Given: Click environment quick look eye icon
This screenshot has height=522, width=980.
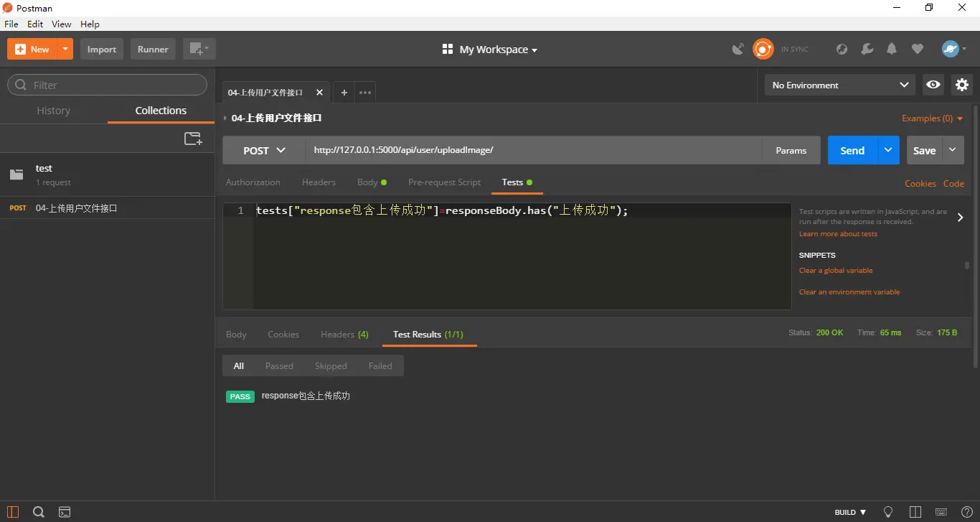Looking at the screenshot, I should pos(933,85).
